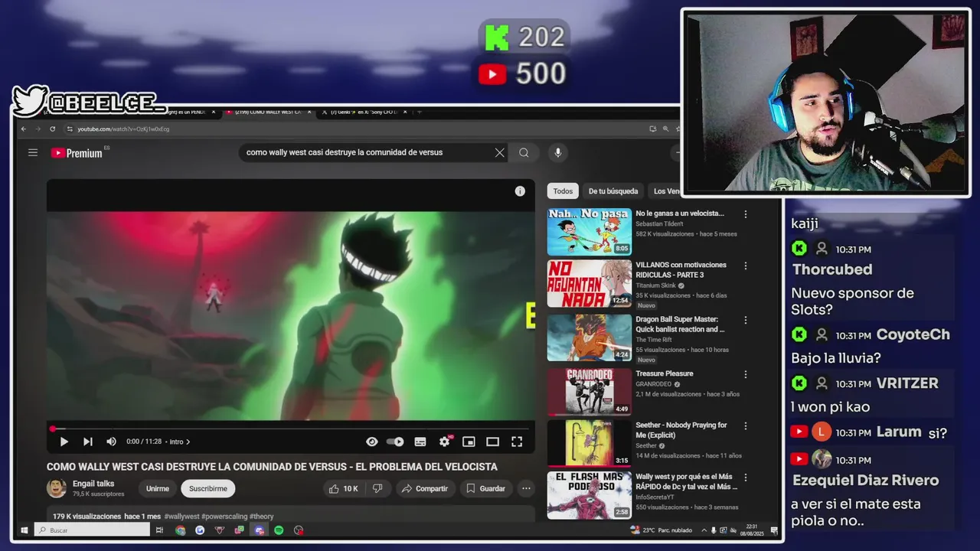Switch to COMO WALLY WEST browser tab
The height and width of the screenshot is (551, 980).
click(267, 112)
